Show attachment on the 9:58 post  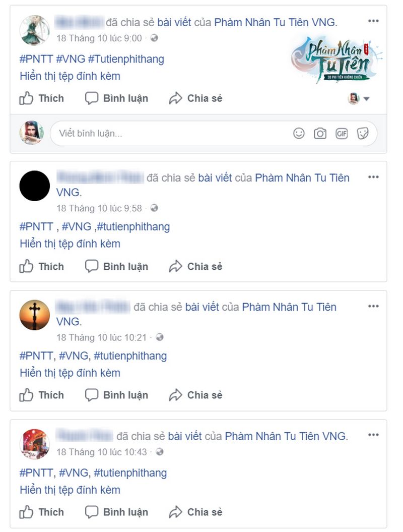tap(70, 244)
